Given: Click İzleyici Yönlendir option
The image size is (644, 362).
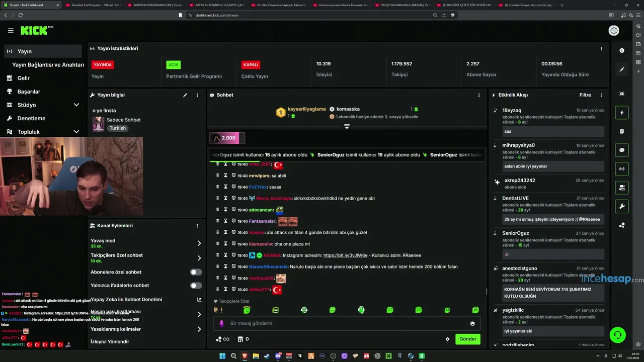Looking at the screenshot, I should click(x=110, y=342).
